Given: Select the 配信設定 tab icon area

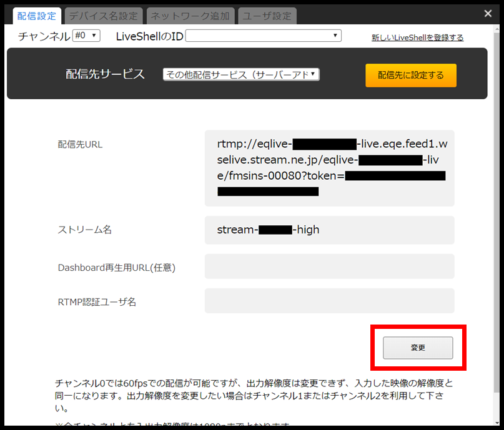Looking at the screenshot, I should (x=36, y=16).
